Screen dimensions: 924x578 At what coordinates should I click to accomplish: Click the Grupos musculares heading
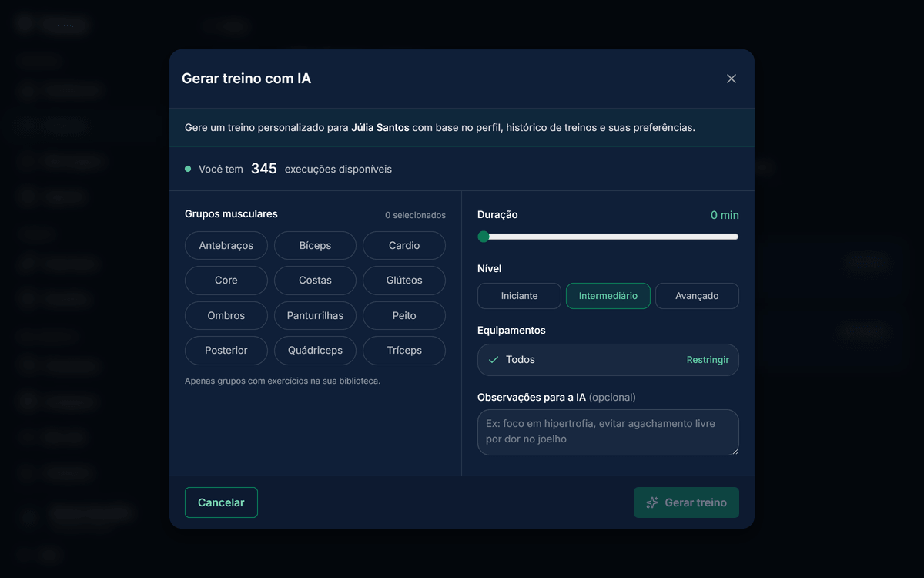click(x=231, y=214)
